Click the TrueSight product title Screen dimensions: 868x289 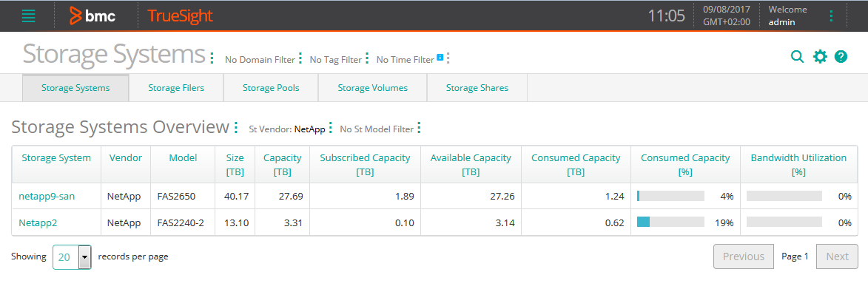coord(180,16)
